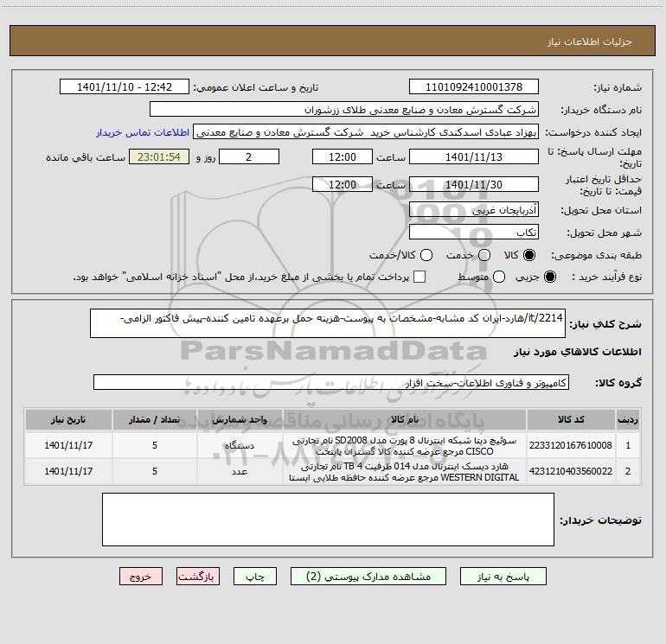Click the announcement date field 1401/11/10 - 12:42
The width and height of the screenshot is (666, 644).
(x=125, y=87)
